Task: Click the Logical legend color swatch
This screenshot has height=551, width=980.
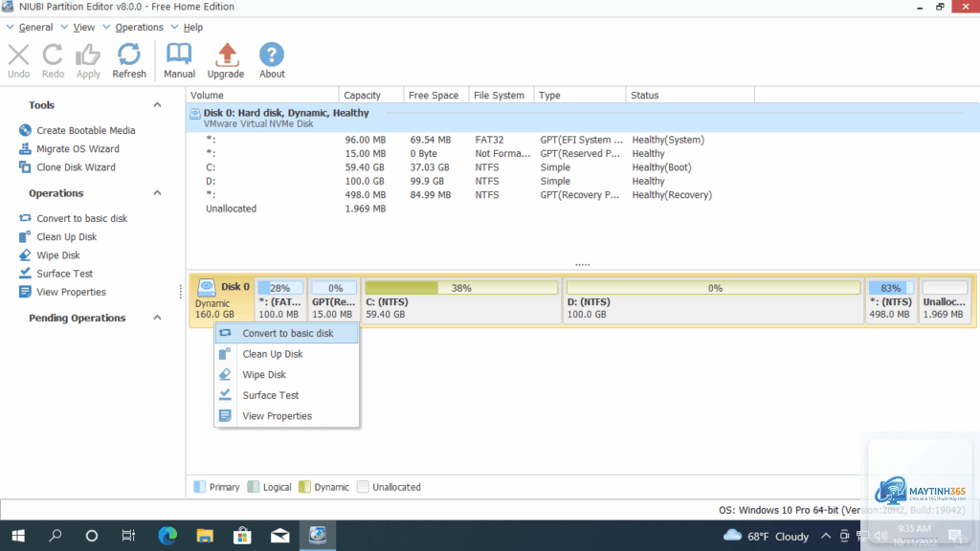Action: click(x=253, y=487)
